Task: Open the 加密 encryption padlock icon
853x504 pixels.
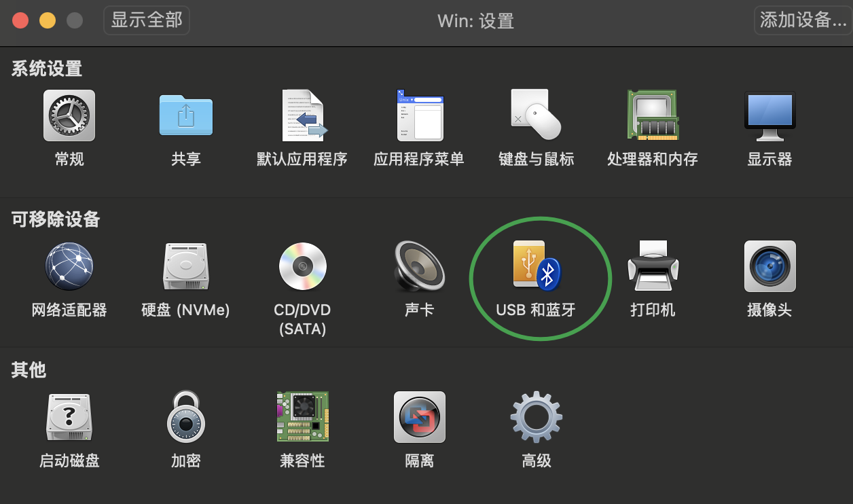Action: click(x=186, y=417)
